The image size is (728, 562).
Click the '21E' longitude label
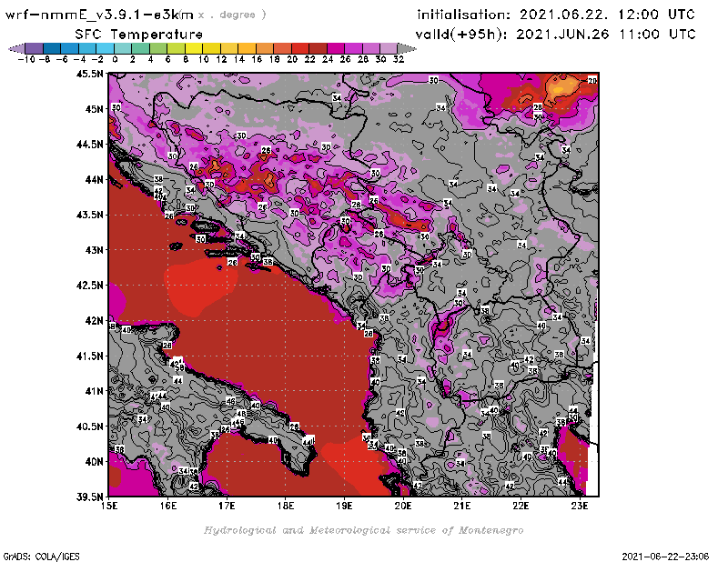[x=462, y=506]
